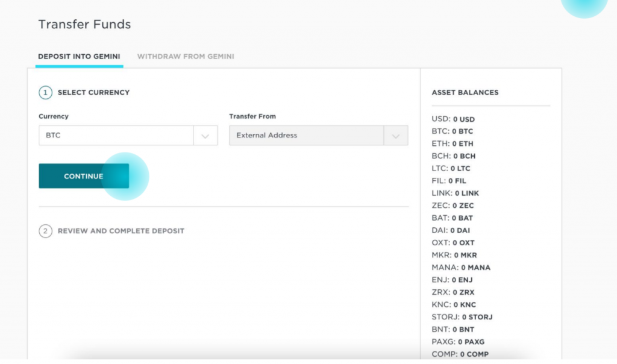Click the Transfer Funds page title
This screenshot has width=617, height=364.
(x=84, y=24)
